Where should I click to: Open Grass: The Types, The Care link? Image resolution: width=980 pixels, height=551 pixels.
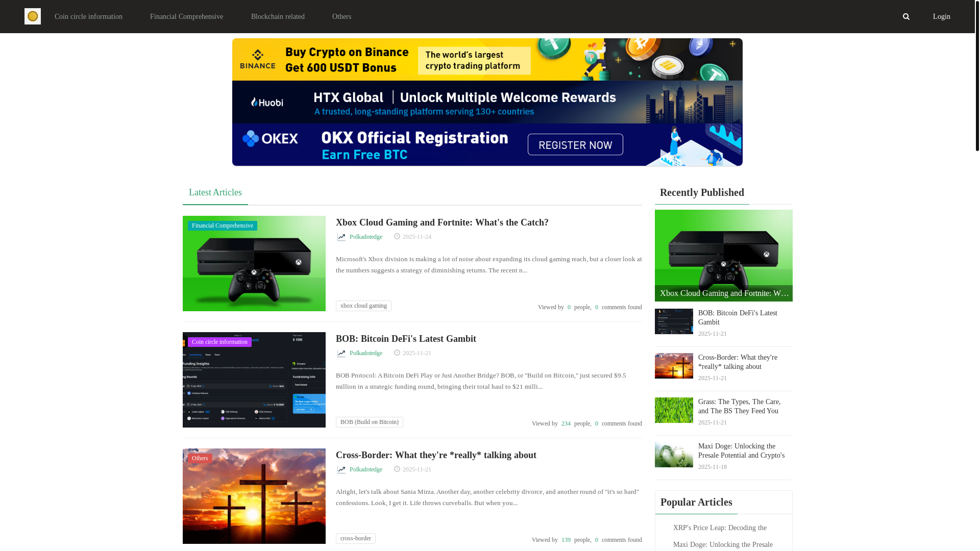(739, 406)
